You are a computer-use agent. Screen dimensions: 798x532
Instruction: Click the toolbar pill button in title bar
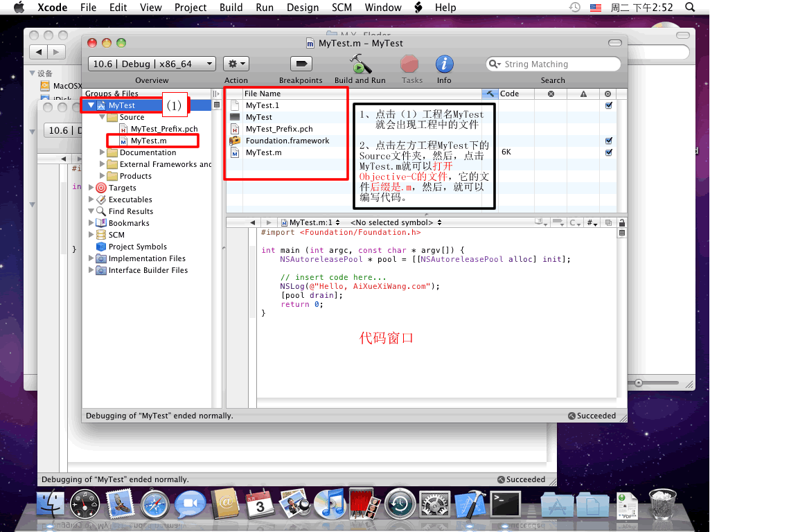[615, 43]
